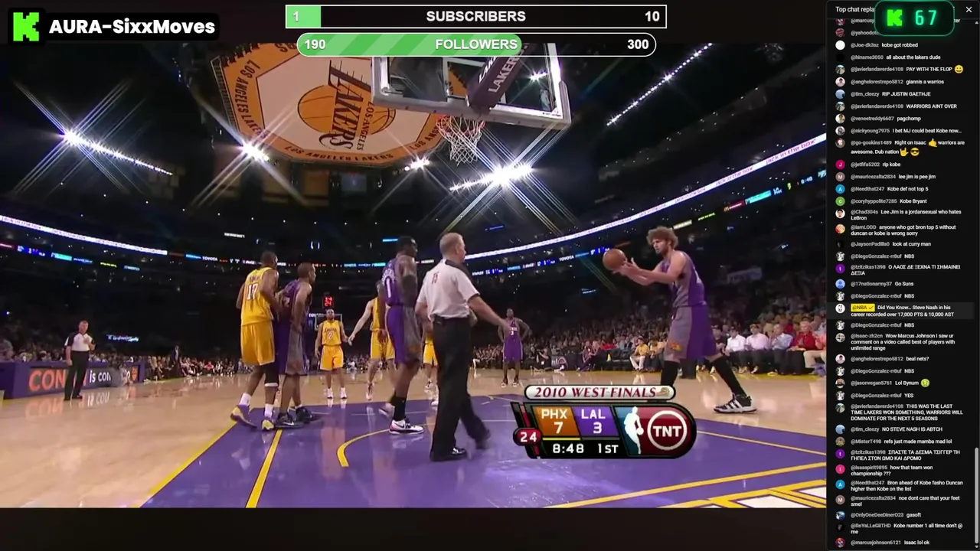
Task: Click the AURA-SixxMoves channel name
Action: pos(132,27)
